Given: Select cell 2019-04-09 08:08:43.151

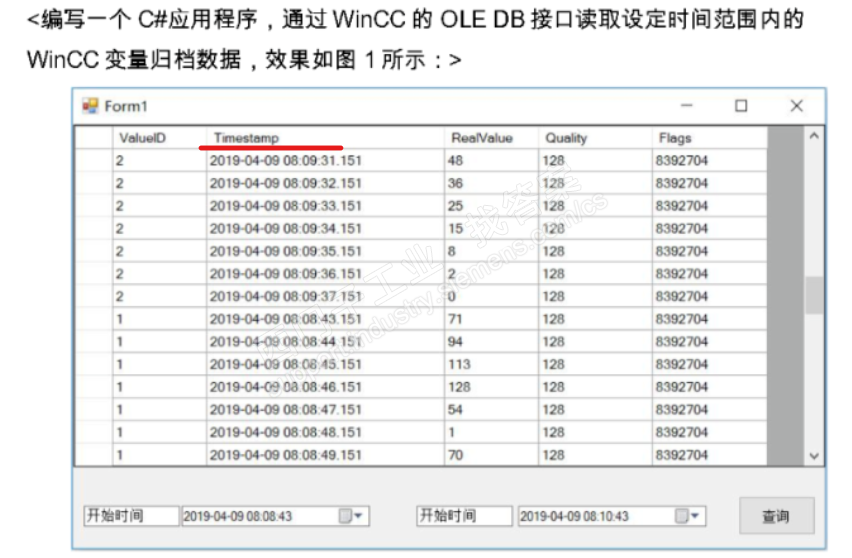Looking at the screenshot, I should coord(325,319).
